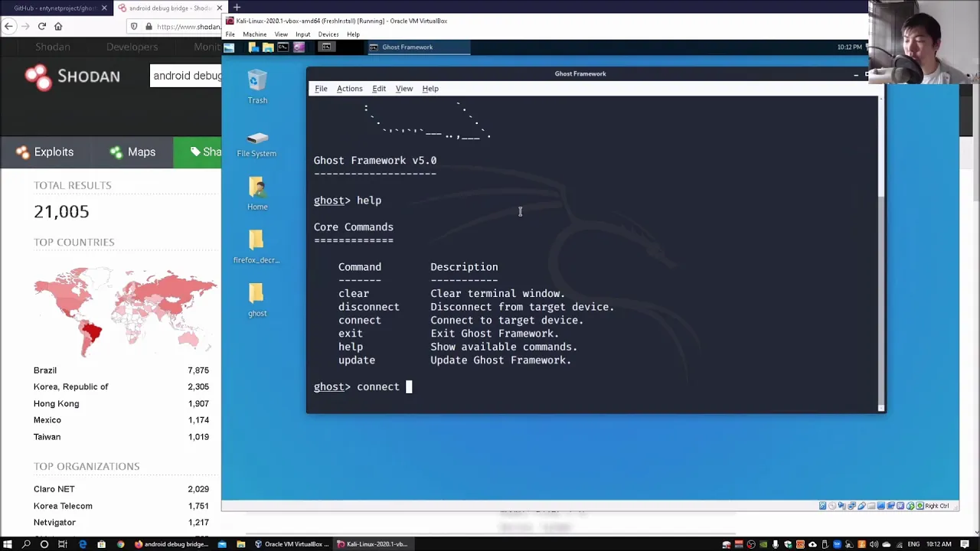Reload the Shodan page
Screen dimensions: 980x551
(x=42, y=27)
